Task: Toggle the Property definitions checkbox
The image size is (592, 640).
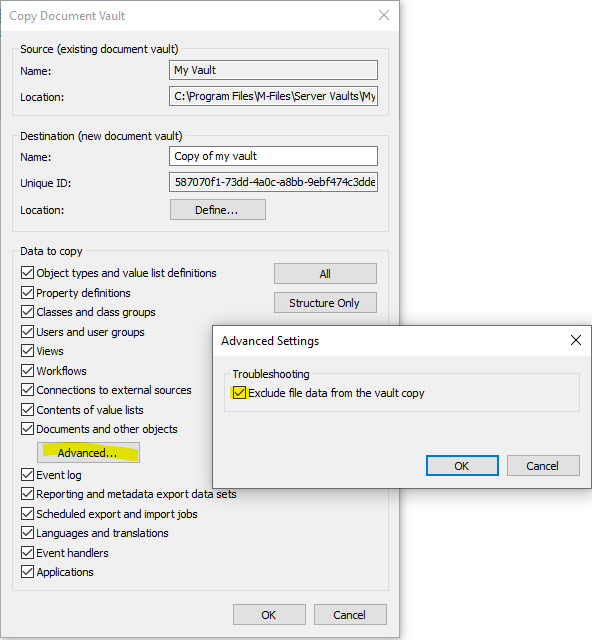Action: point(27,293)
